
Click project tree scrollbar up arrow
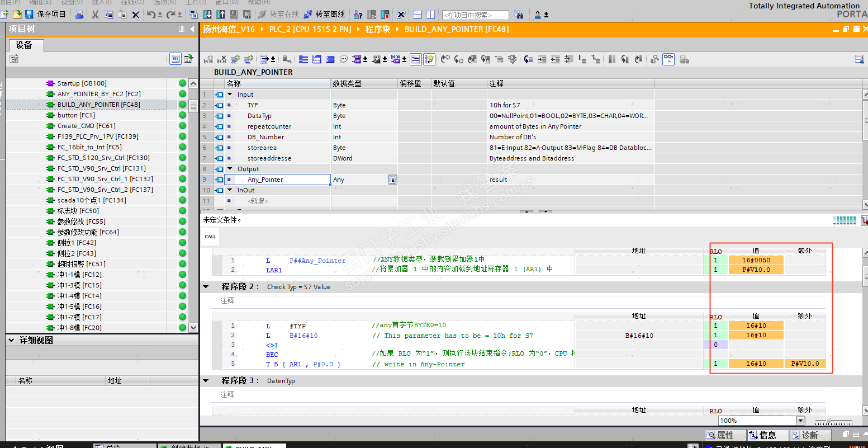[193, 83]
